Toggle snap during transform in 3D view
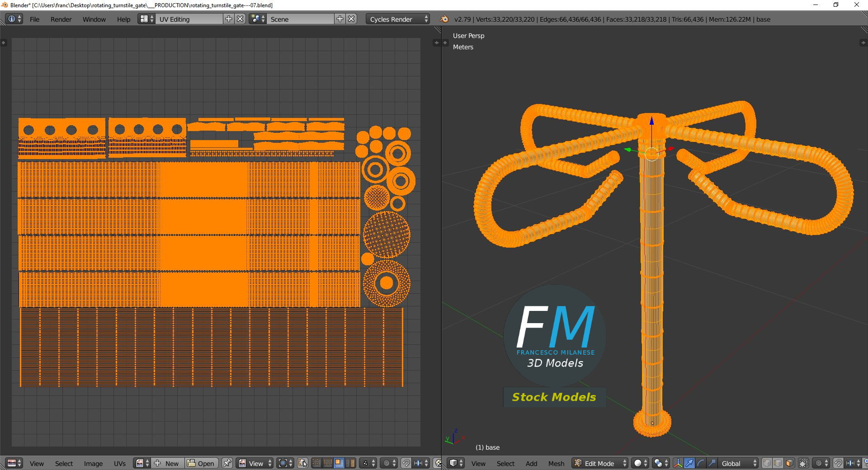Image resolution: width=868 pixels, height=470 pixels. pos(838,463)
